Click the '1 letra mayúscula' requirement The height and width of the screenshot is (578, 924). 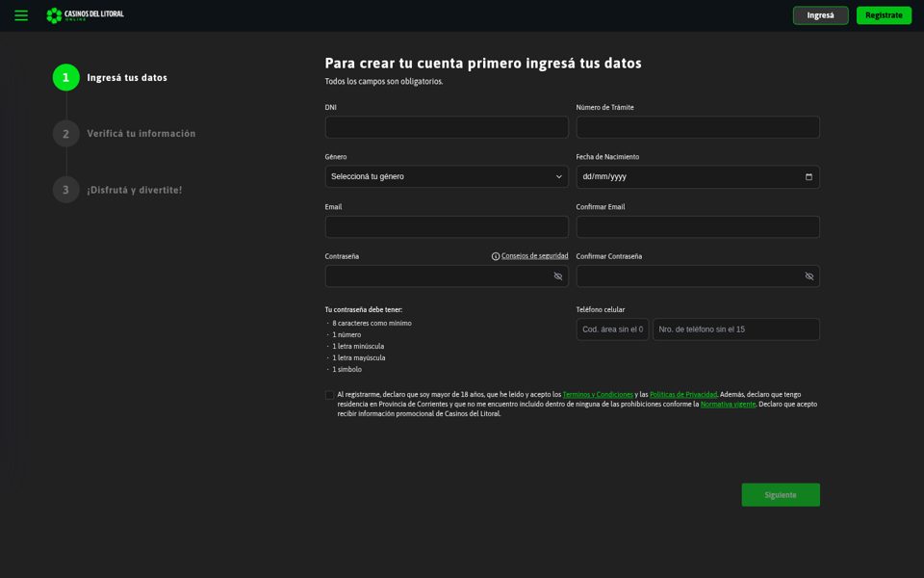point(359,358)
